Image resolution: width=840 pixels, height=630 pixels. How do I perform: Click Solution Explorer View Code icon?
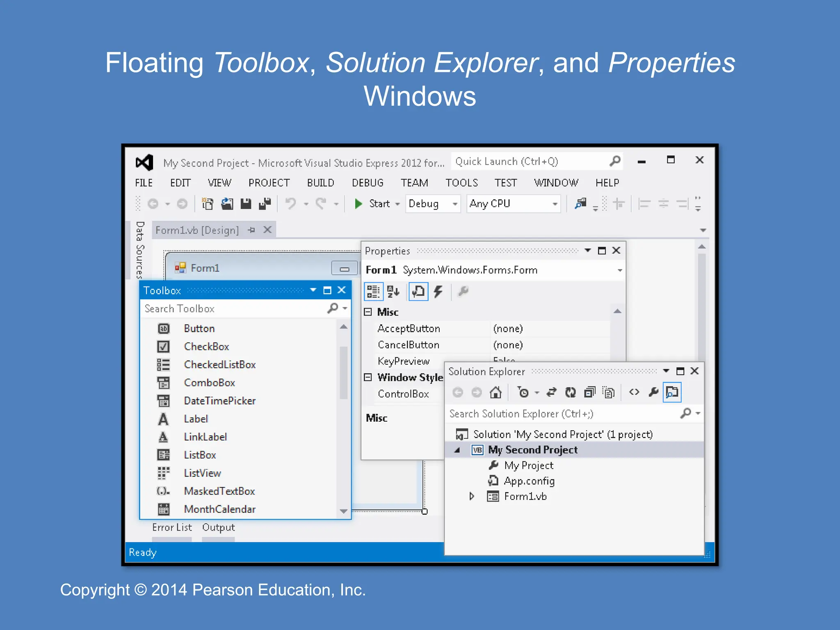tap(634, 393)
